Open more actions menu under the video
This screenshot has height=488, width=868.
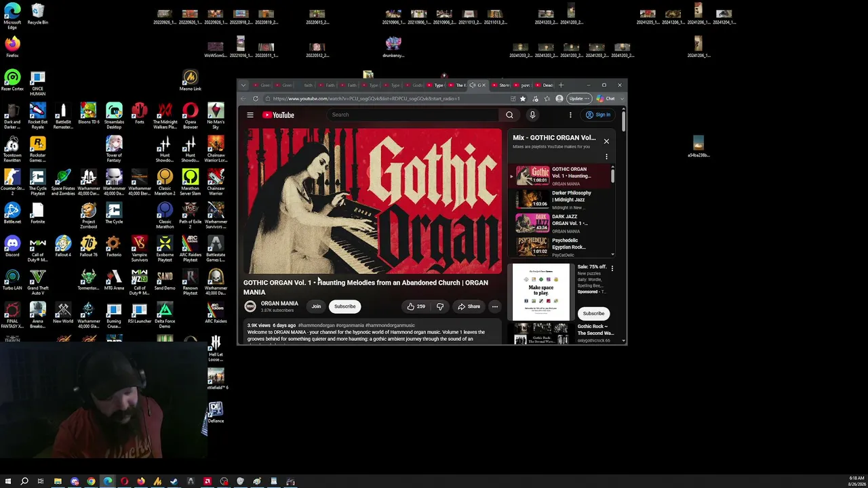point(495,306)
